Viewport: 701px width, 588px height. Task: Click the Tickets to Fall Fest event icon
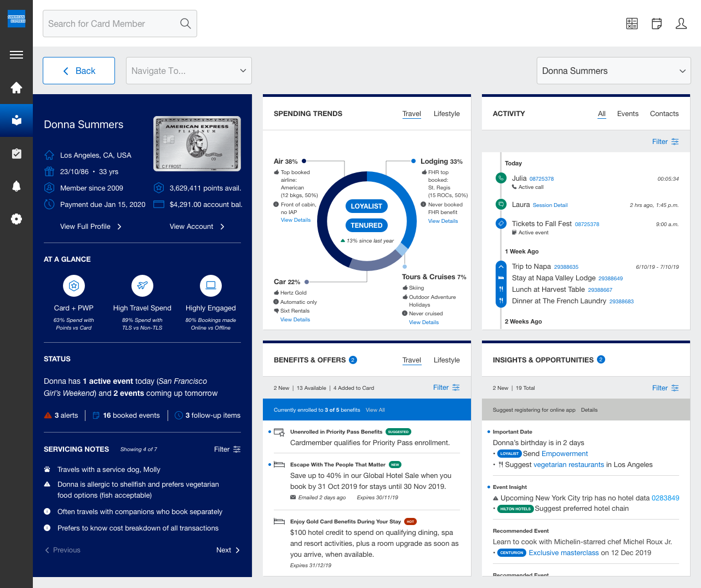pyautogui.click(x=501, y=223)
